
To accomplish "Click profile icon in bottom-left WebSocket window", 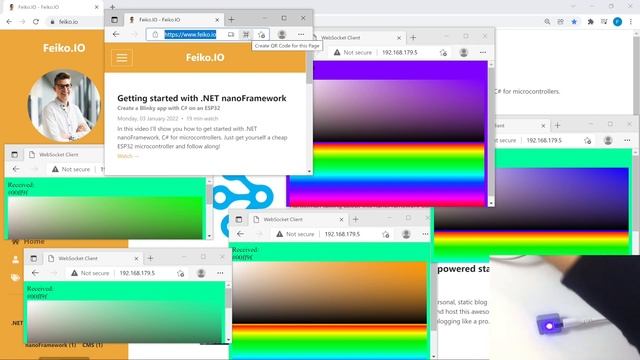I will pyautogui.click(x=201, y=273).
